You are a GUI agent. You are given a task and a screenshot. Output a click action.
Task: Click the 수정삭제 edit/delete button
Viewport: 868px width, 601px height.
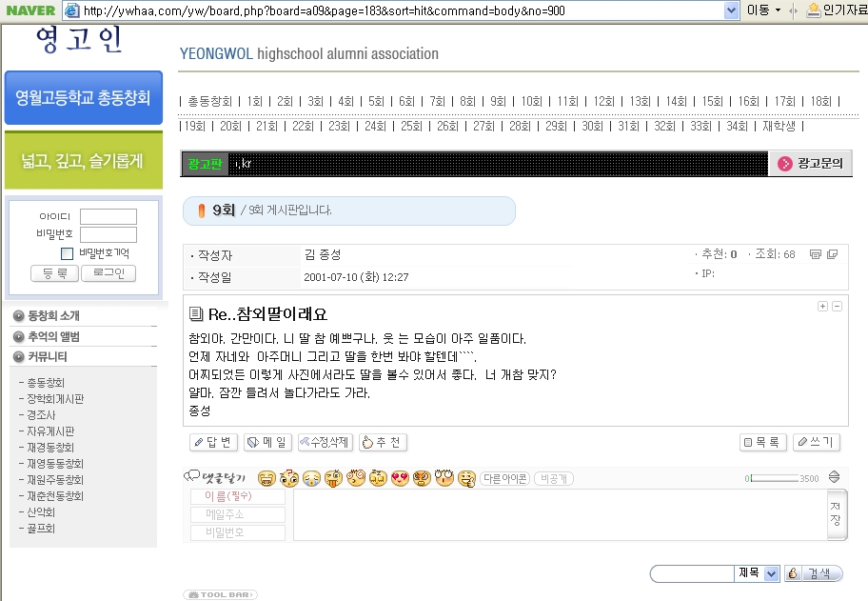tap(325, 442)
